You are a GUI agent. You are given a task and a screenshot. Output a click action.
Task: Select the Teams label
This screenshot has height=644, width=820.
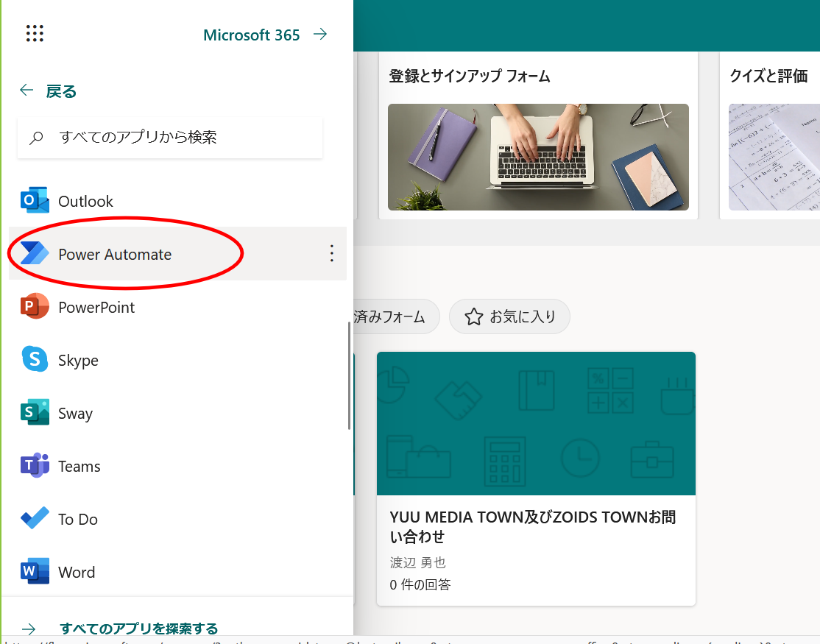[79, 467]
